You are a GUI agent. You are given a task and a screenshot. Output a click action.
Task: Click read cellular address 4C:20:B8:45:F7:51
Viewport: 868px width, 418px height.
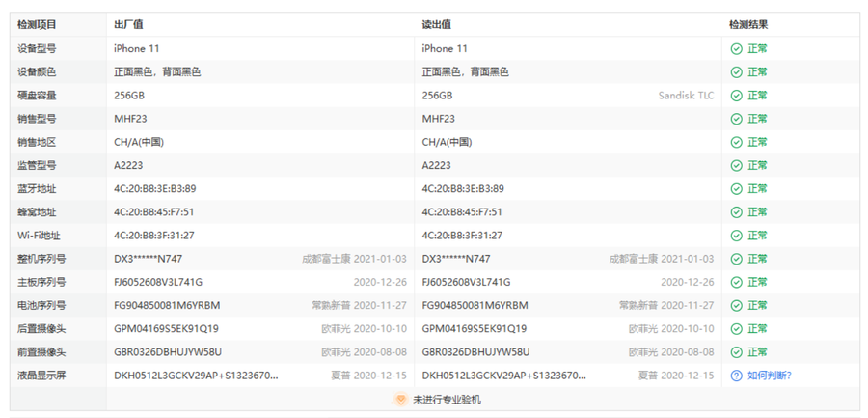tap(462, 212)
